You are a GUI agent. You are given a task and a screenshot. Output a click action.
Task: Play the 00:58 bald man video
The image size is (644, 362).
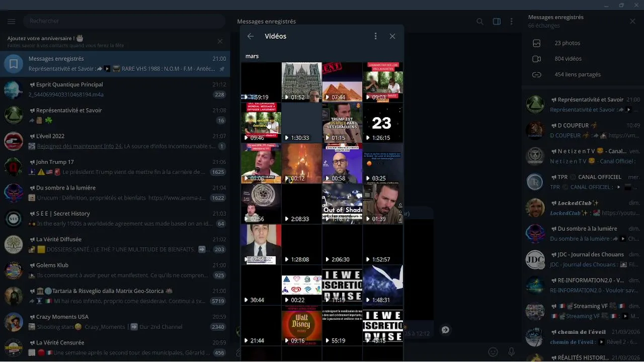(342, 163)
